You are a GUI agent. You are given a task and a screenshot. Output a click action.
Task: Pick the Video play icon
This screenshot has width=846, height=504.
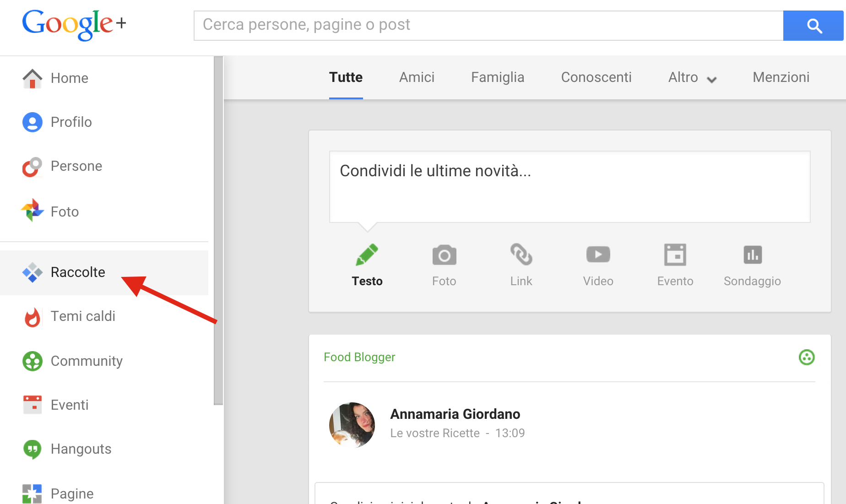598,255
